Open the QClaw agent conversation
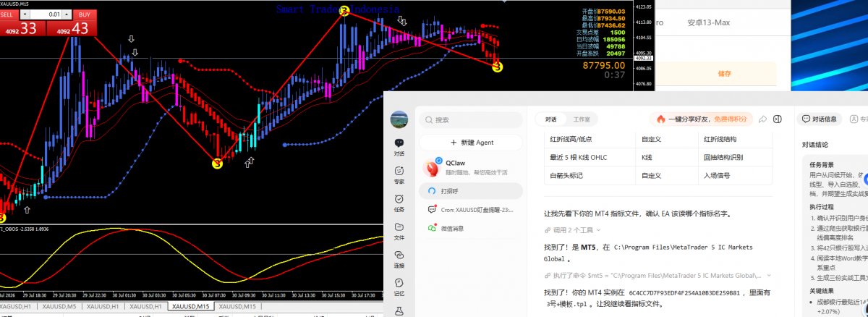The width and height of the screenshot is (868, 317). pos(471,167)
